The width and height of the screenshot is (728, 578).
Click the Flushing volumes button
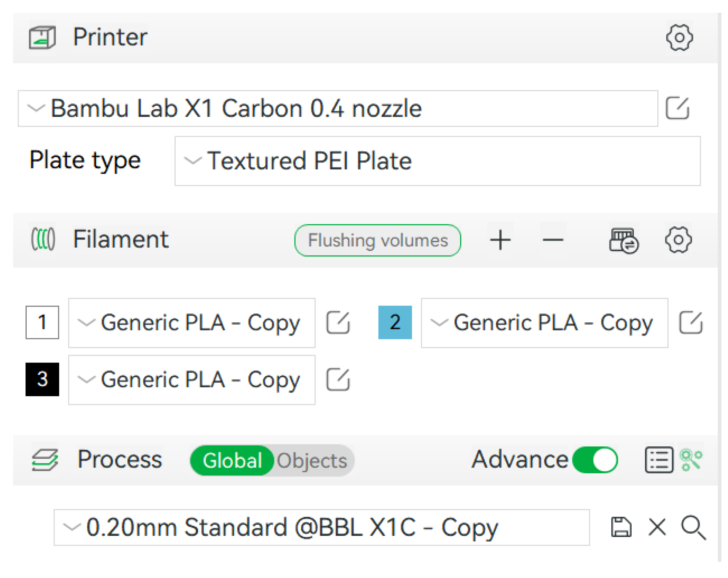click(x=377, y=240)
